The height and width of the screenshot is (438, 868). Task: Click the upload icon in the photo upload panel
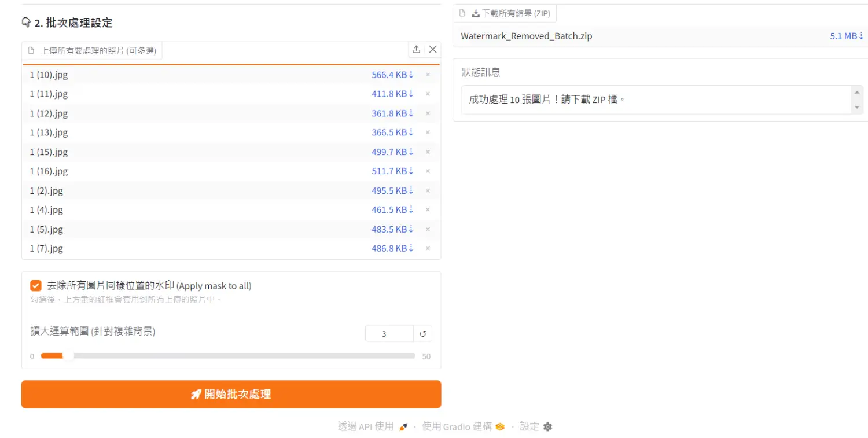(x=416, y=50)
